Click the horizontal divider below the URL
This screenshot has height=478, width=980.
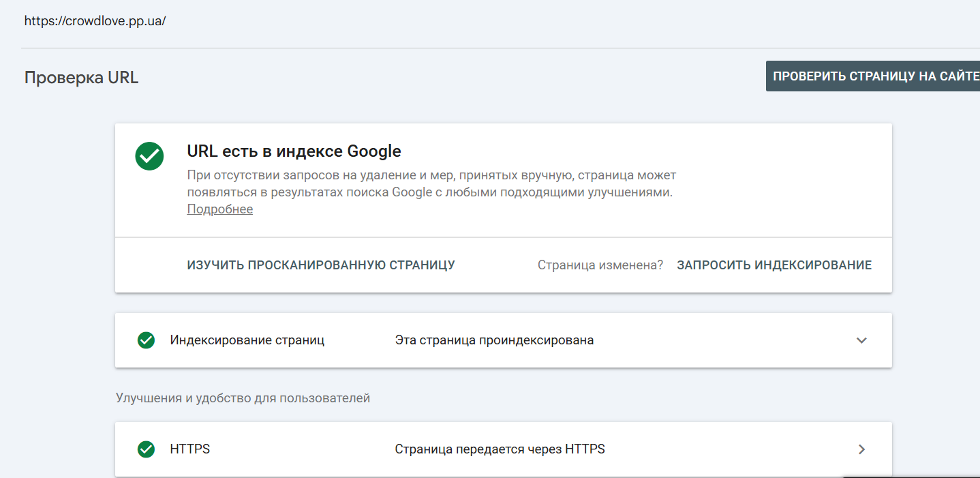click(477, 48)
